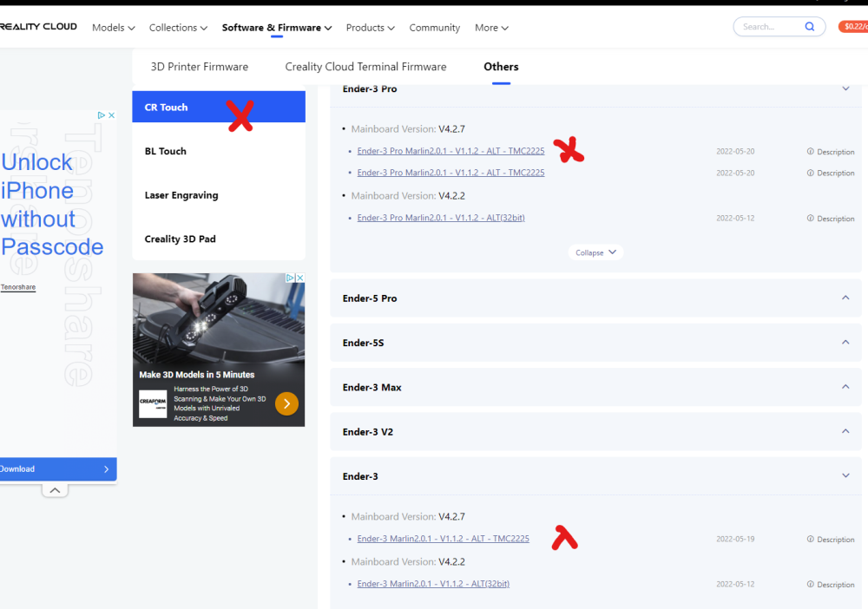The image size is (868, 609).
Task: Open Description info for Ender-3 TMC2225 firmware
Action: pos(831,540)
